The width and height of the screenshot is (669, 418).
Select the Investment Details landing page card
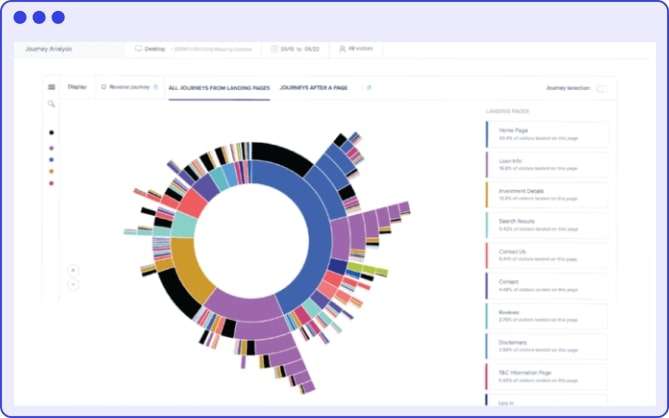click(546, 195)
